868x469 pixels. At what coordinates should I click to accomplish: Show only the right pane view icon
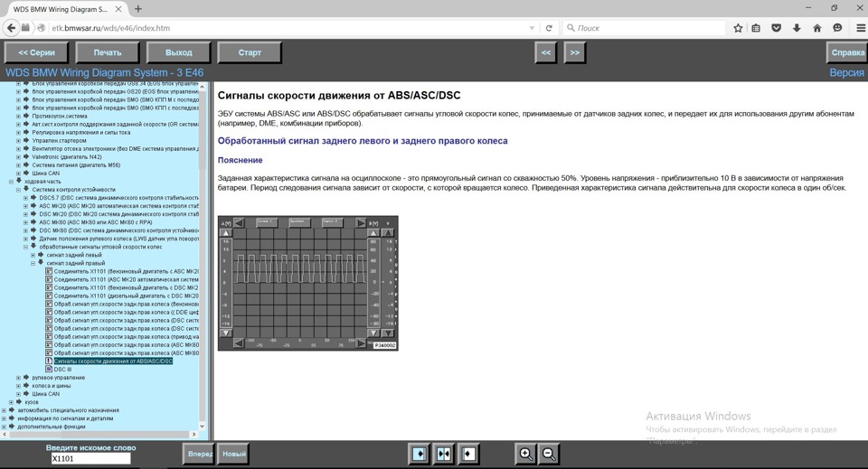click(468, 454)
